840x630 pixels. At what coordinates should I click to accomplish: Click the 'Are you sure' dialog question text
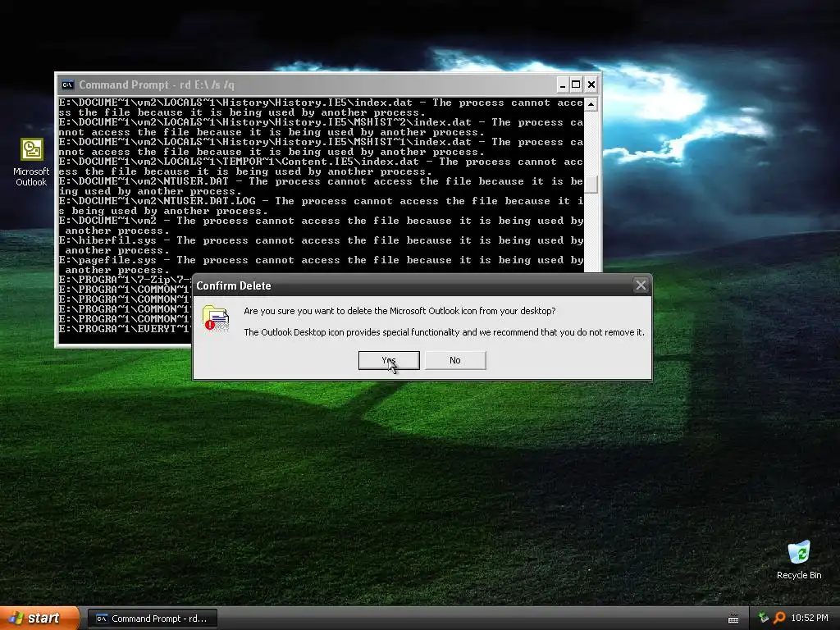pos(399,311)
